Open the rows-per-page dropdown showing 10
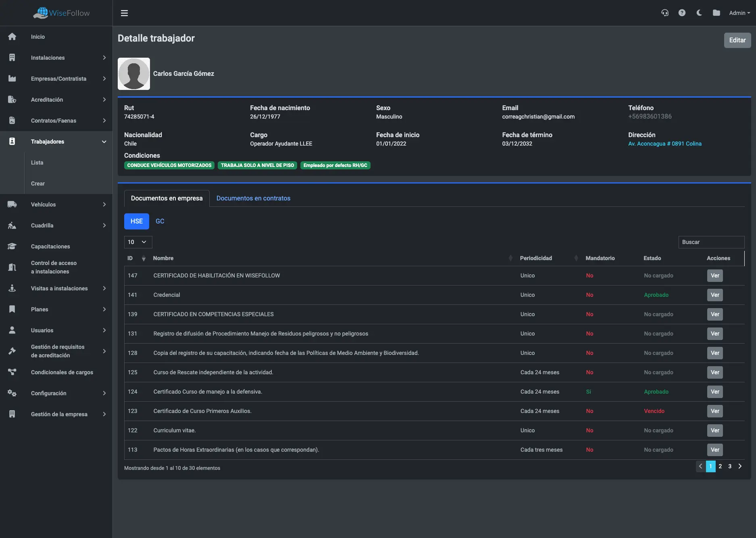Viewport: 756px width, 538px height. click(x=138, y=242)
